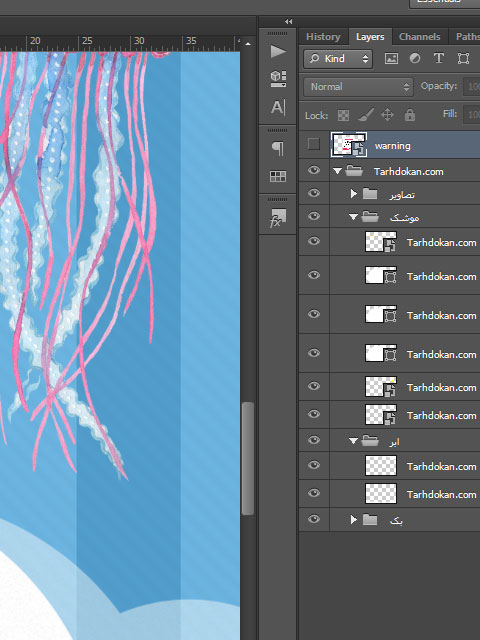
Task: Click thumbnail of layer directly below موشک
Action: (x=381, y=242)
